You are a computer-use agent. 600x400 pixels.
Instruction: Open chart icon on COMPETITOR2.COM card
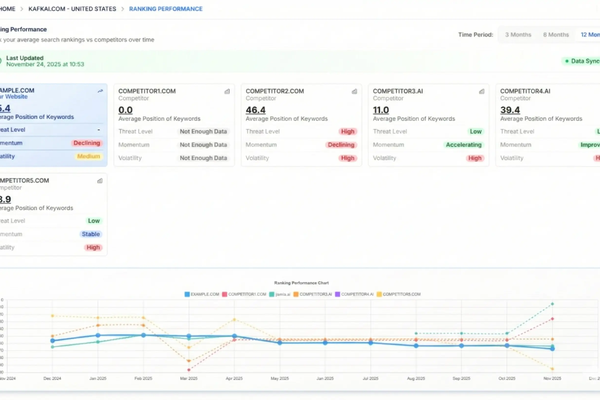tap(354, 91)
